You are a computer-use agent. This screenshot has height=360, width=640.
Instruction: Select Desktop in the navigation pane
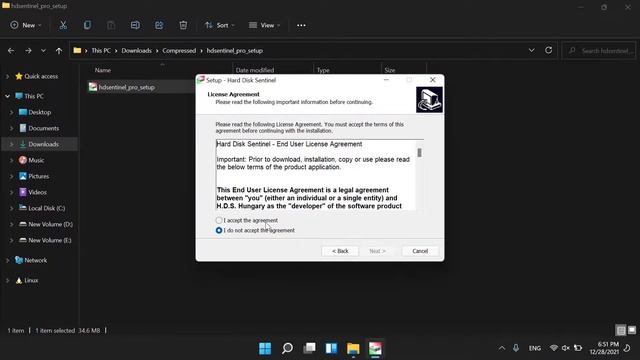point(40,112)
